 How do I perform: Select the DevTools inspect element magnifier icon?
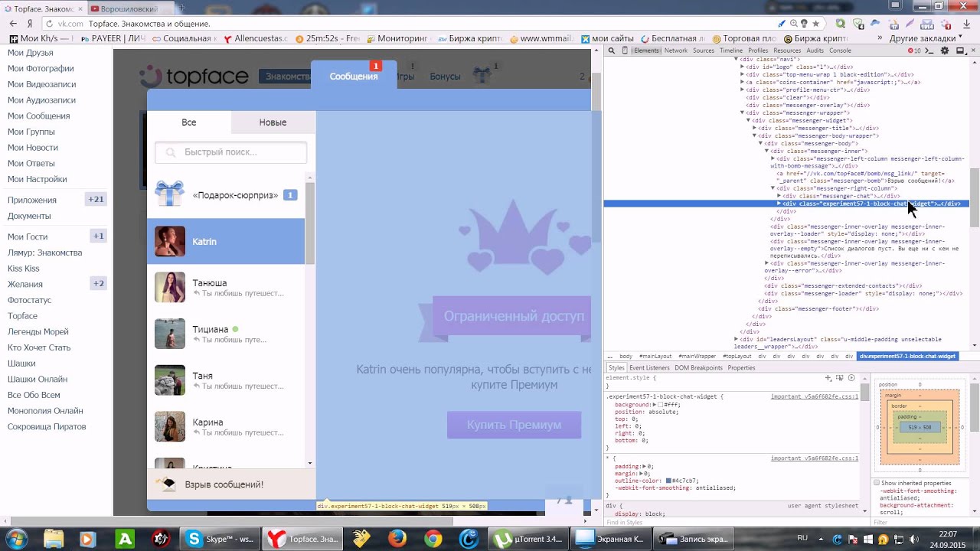coord(611,51)
